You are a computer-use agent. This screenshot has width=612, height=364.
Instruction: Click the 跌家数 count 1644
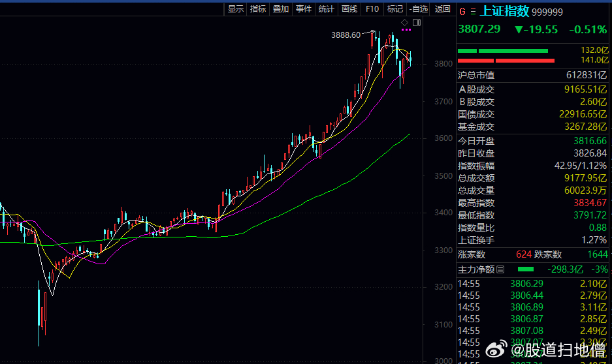click(598, 254)
